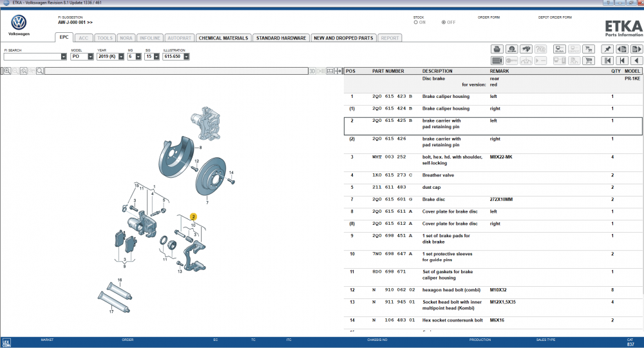The width and height of the screenshot is (644, 348).
Task: Click brake disc part 7 in illustration
Action: coord(211,177)
